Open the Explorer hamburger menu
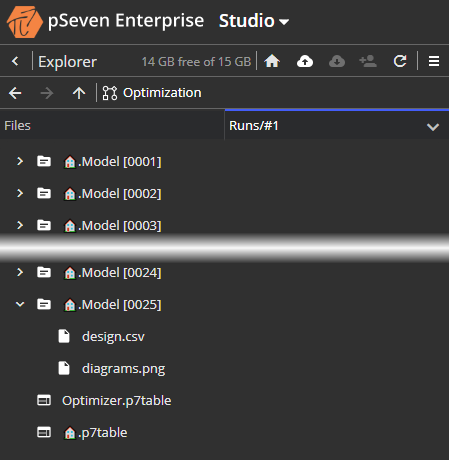Image resolution: width=449 pixels, height=460 pixels. [434, 61]
